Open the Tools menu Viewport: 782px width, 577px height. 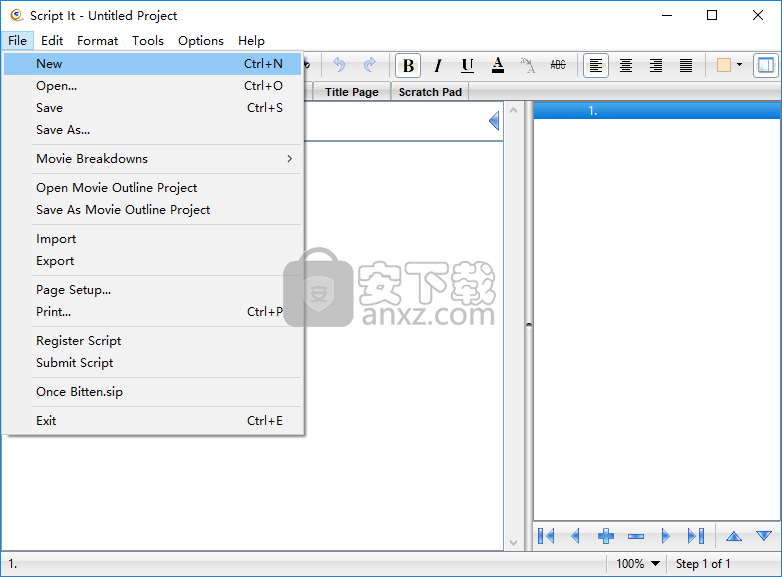coord(148,40)
